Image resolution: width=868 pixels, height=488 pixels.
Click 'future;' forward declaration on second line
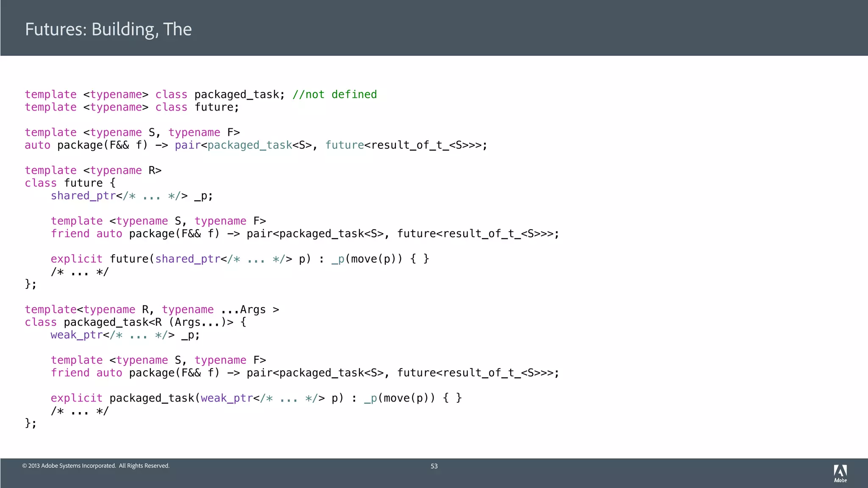[217, 107]
